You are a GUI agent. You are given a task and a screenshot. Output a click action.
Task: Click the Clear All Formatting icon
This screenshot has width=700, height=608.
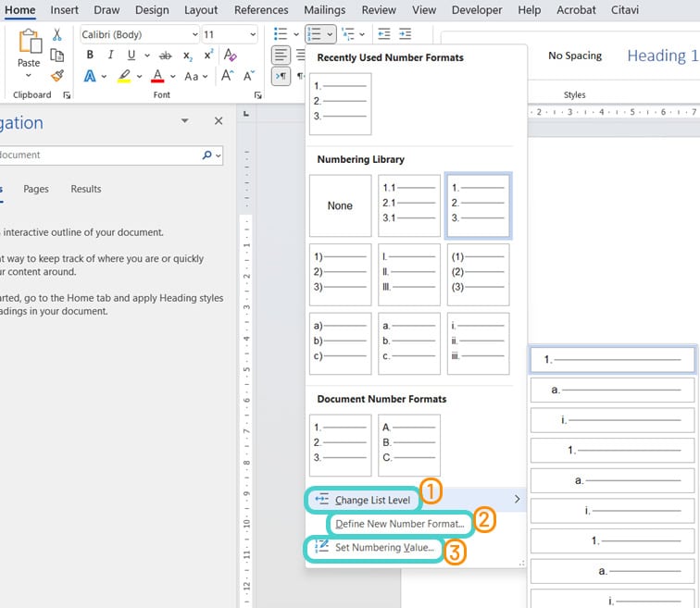tap(230, 55)
